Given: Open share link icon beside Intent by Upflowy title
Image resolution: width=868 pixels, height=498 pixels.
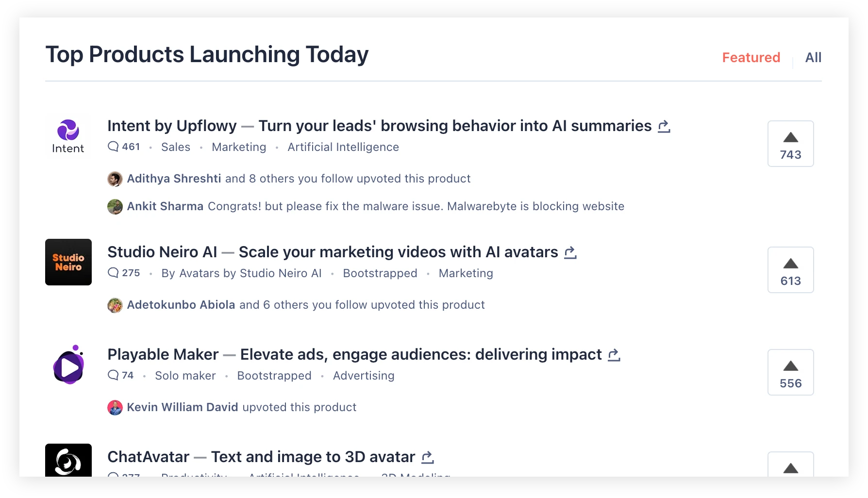Looking at the screenshot, I should [x=664, y=126].
